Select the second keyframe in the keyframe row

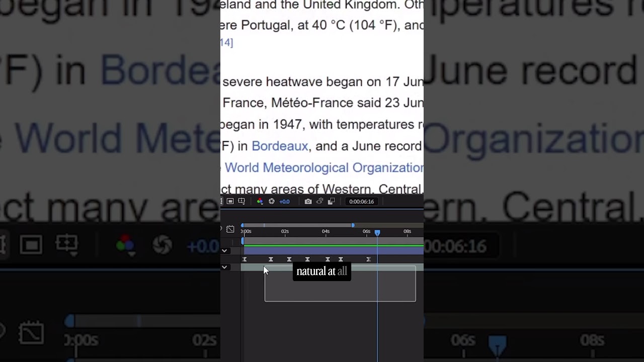271,259
